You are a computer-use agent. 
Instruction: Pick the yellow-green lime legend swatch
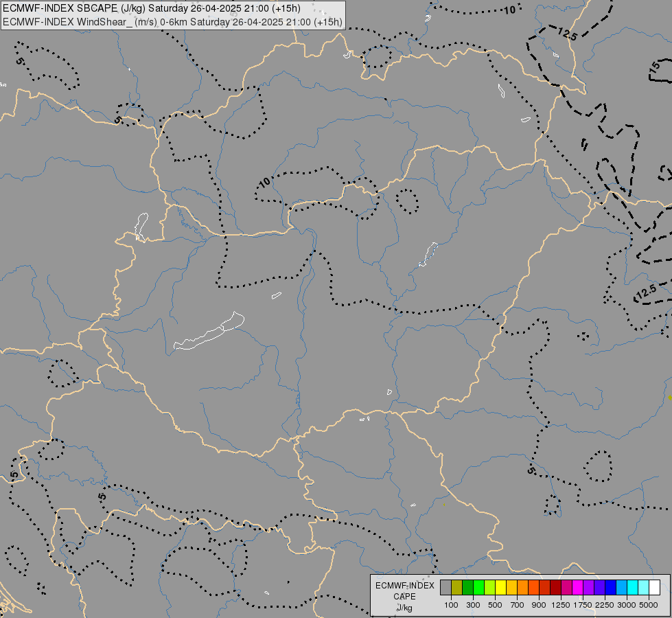click(489, 588)
